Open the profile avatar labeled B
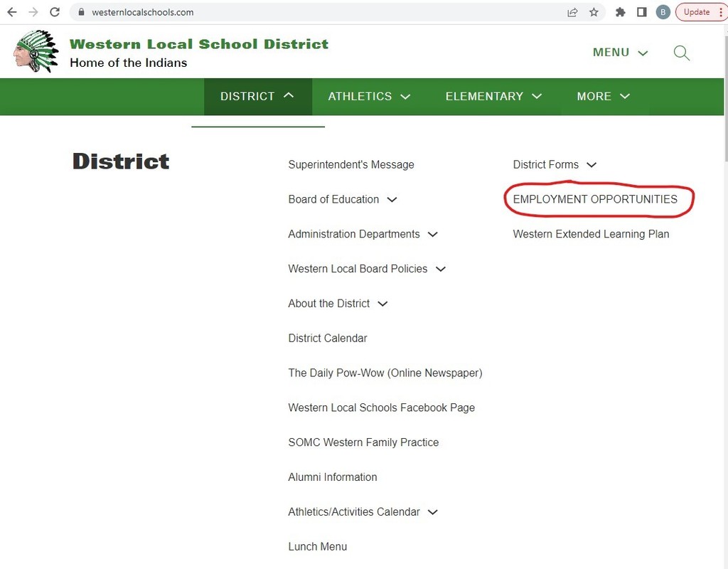The height and width of the screenshot is (569, 728). tap(663, 12)
